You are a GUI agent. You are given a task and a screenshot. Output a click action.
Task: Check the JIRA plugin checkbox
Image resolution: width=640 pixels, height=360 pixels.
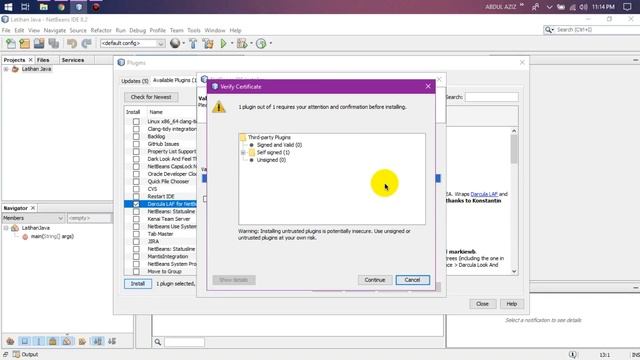(x=136, y=242)
